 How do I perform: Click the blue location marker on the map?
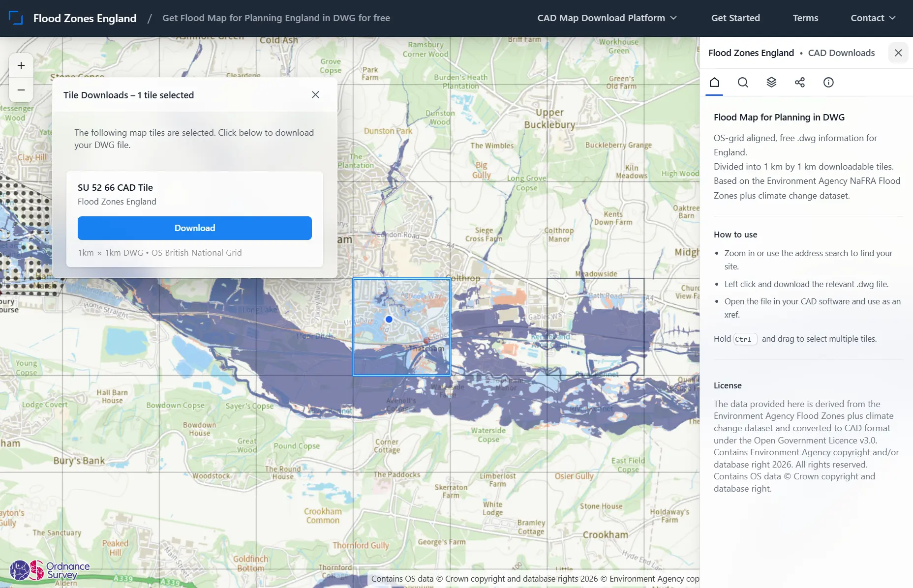click(389, 320)
